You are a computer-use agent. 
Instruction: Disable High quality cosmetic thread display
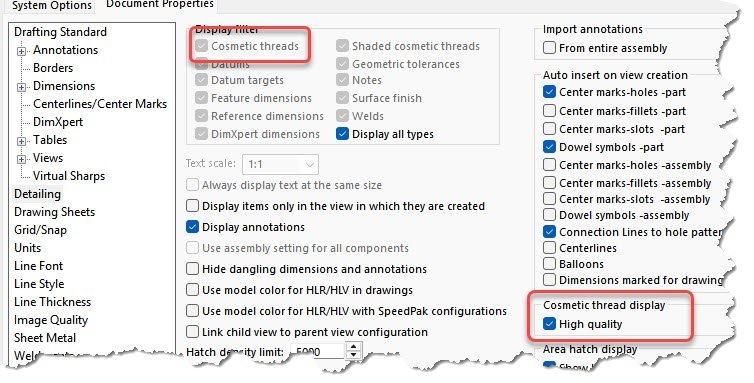click(549, 324)
